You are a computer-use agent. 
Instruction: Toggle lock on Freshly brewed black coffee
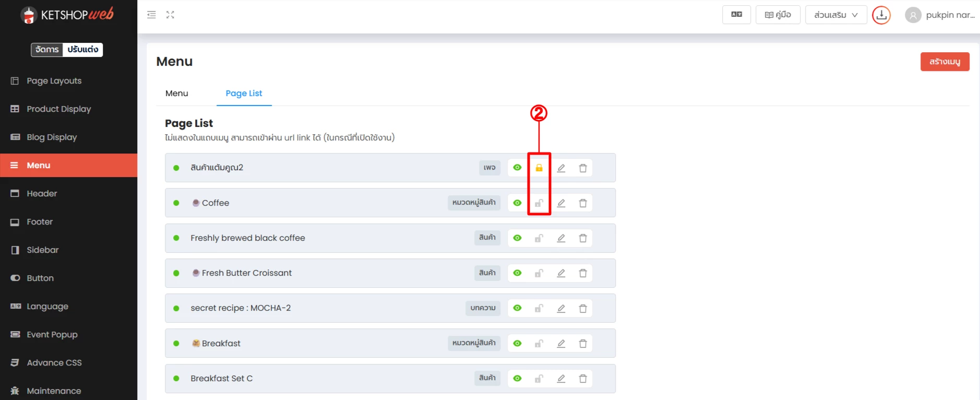click(x=539, y=238)
